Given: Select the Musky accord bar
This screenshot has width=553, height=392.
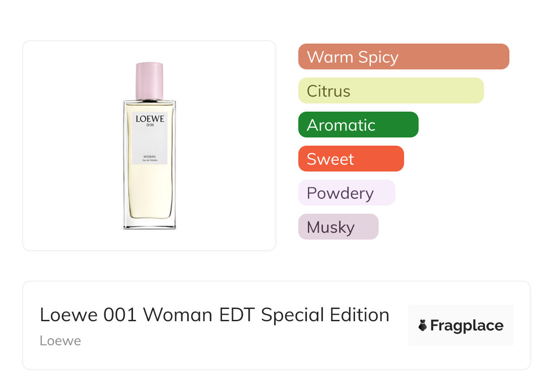Looking at the screenshot, I should [x=338, y=227].
